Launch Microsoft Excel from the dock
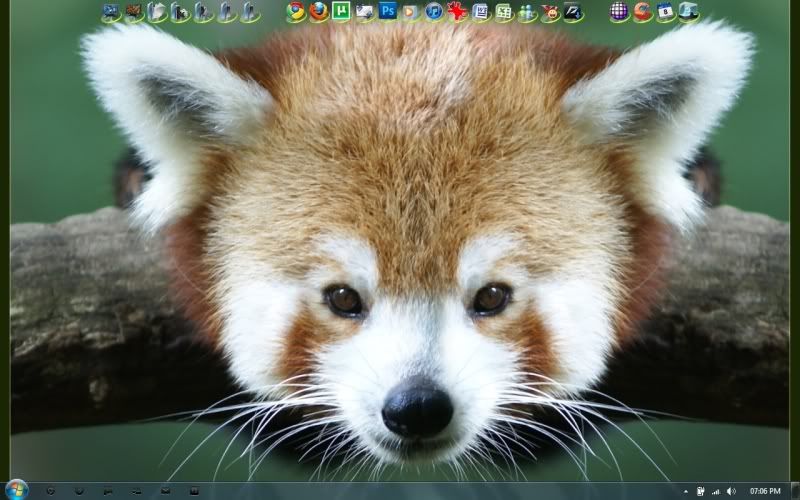Screen dimensions: 800x500 pyautogui.click(x=504, y=12)
